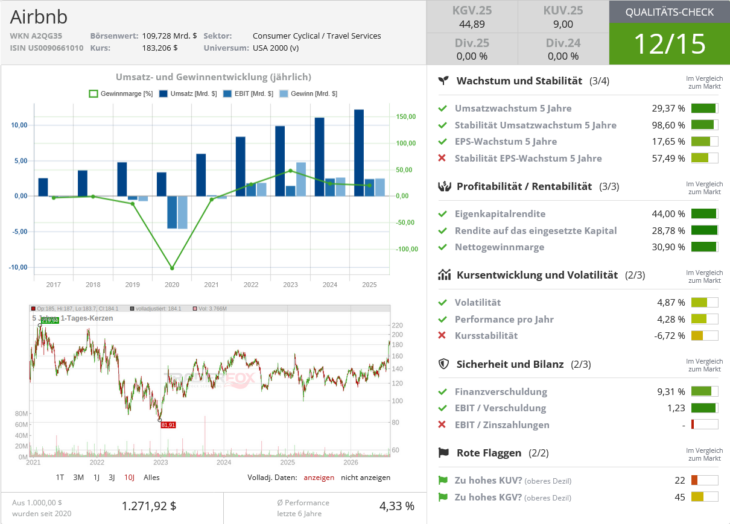Viewport: 730px width, 524px height.
Task: Click the Umsatzwachstum 5 Jahre comparison bar
Action: (704, 108)
